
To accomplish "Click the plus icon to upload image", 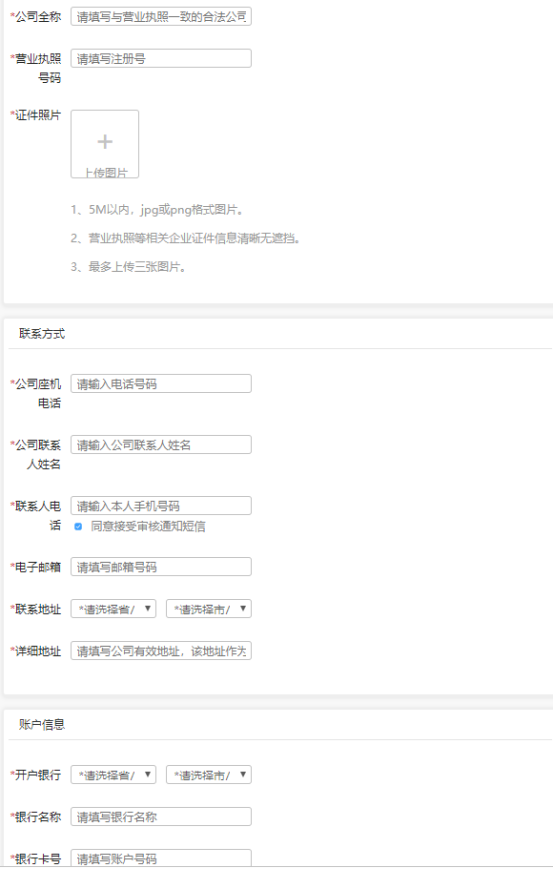I will click(105, 142).
